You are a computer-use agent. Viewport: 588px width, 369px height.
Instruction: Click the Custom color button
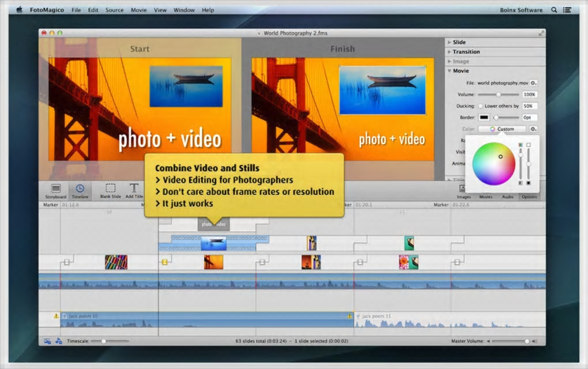tap(502, 129)
